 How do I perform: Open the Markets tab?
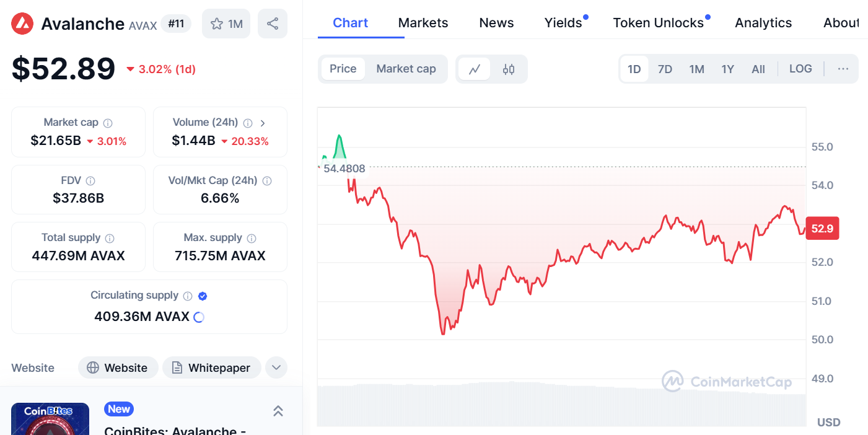[423, 23]
